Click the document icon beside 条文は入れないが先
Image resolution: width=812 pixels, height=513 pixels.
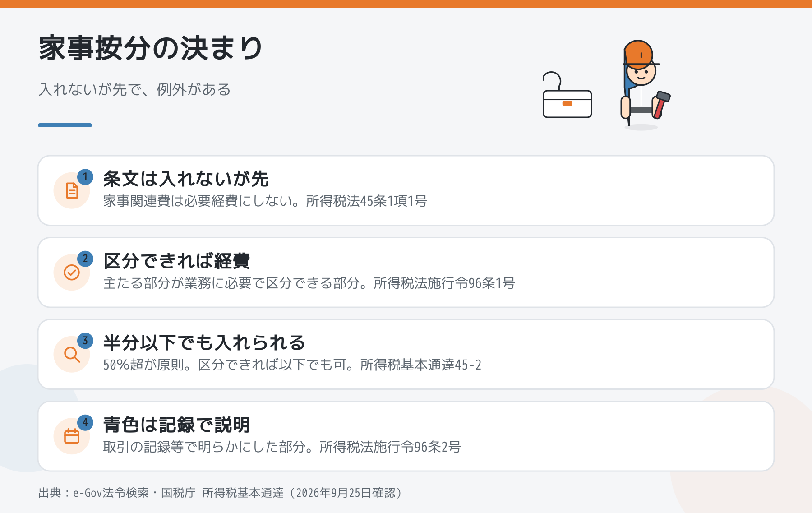[x=72, y=190]
